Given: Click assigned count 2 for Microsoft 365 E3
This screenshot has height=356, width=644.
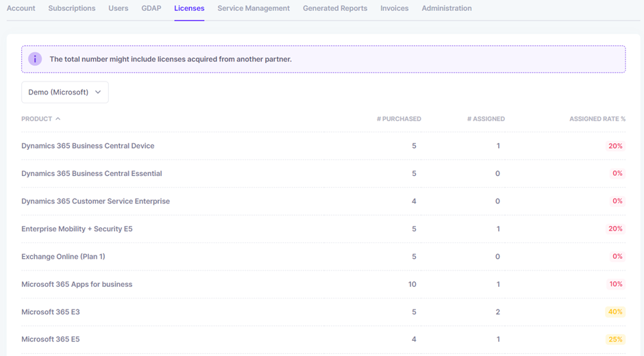Looking at the screenshot, I should pos(498,311).
